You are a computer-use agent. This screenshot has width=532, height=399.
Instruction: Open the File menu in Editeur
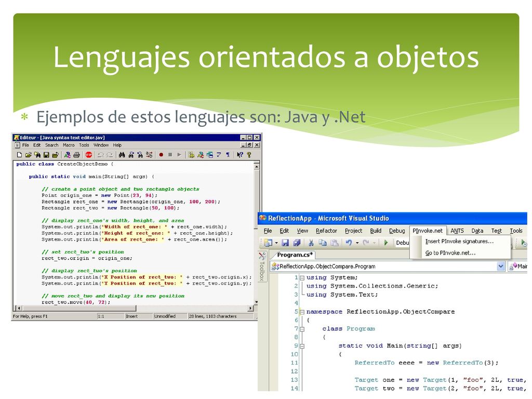click(25, 145)
